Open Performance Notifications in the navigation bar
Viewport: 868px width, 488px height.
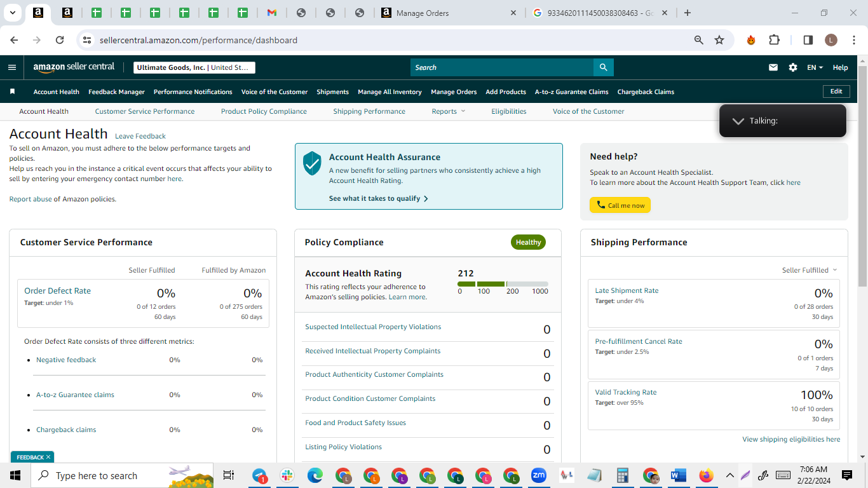193,91
